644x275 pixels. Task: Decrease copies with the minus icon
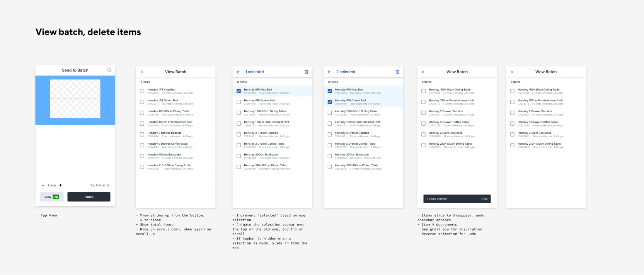pos(43,185)
